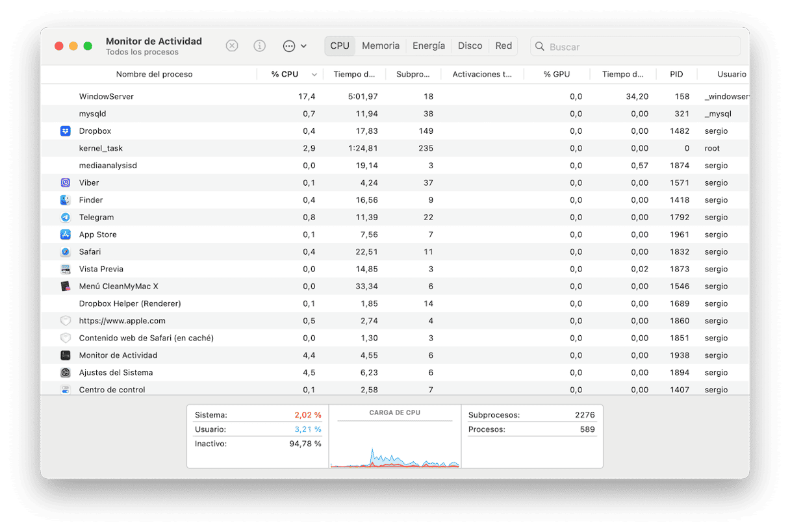Click the Inactivo 94,78 % value
Screen dimensions: 790x532
(x=305, y=444)
